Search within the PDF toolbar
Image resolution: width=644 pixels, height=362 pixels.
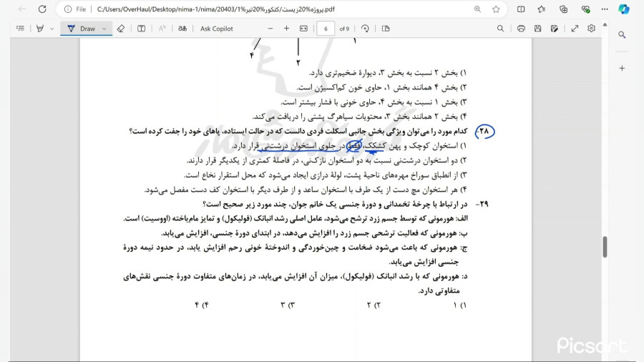point(500,29)
